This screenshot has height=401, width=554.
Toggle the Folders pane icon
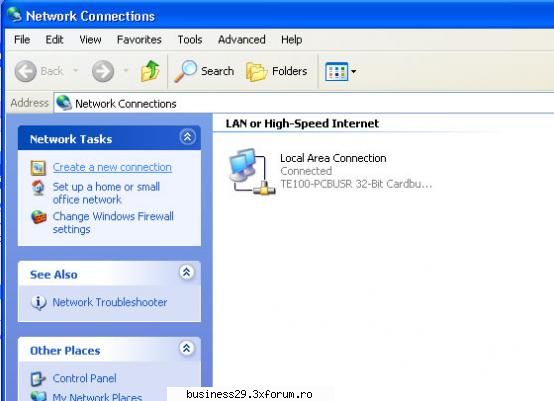(x=257, y=71)
